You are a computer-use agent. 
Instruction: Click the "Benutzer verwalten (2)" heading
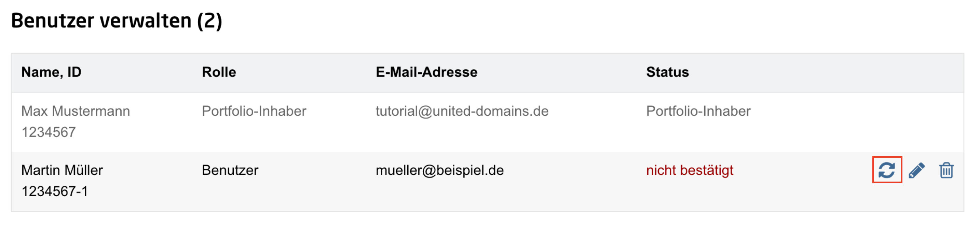117,20
